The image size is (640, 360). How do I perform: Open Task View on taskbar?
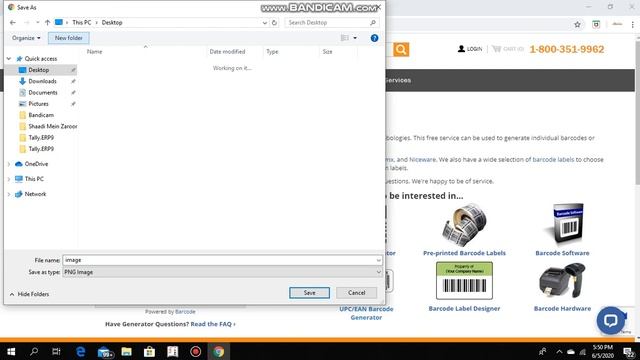pos(56,351)
